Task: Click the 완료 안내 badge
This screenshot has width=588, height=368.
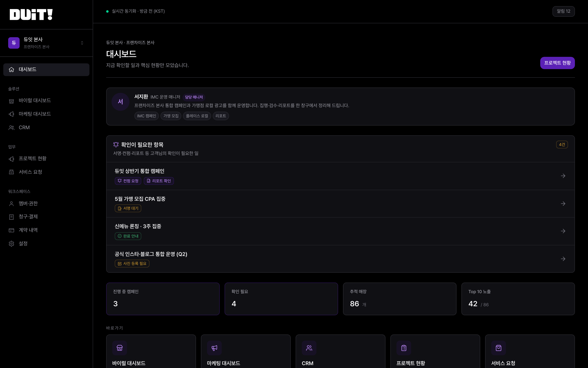Action: pyautogui.click(x=128, y=236)
